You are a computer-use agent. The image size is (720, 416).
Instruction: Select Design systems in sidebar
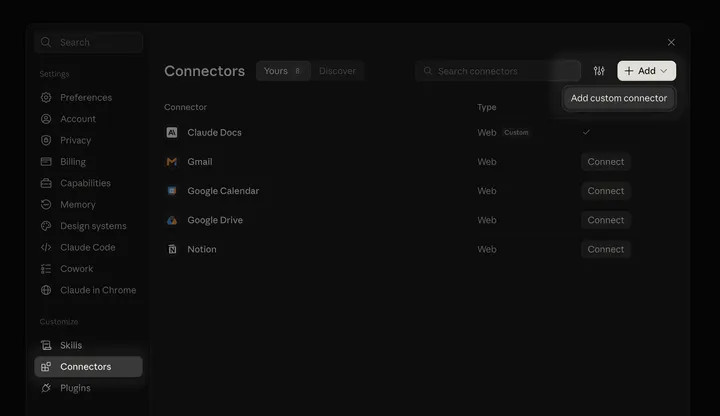pos(88,226)
